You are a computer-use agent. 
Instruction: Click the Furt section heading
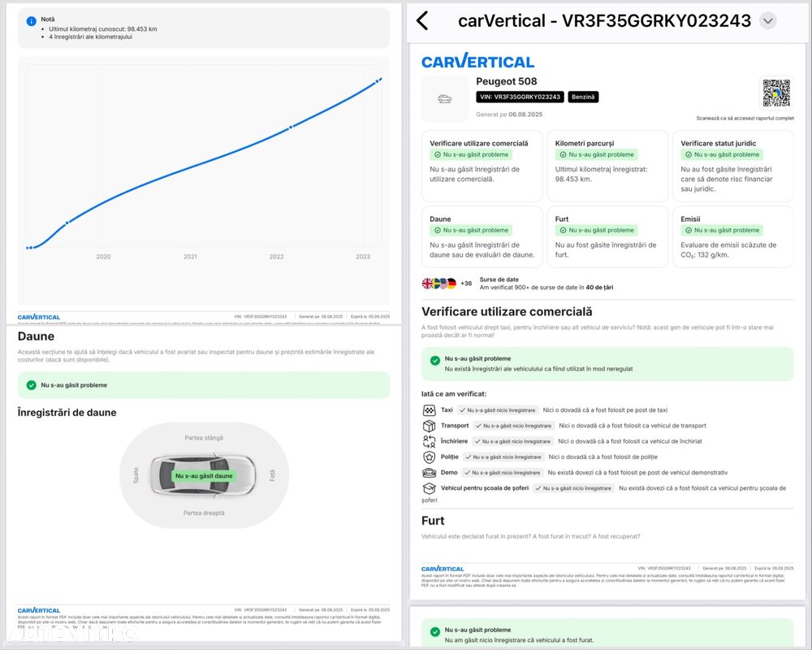point(433,521)
